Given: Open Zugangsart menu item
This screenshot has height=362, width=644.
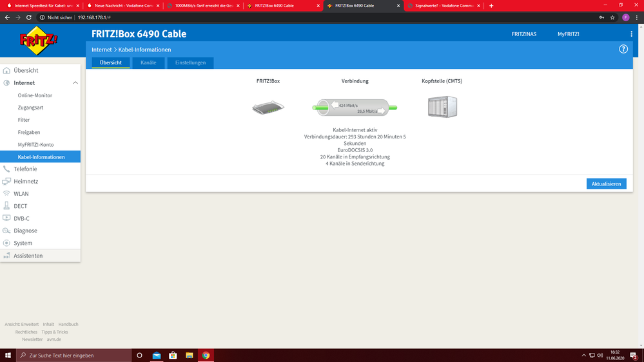Looking at the screenshot, I should (30, 108).
